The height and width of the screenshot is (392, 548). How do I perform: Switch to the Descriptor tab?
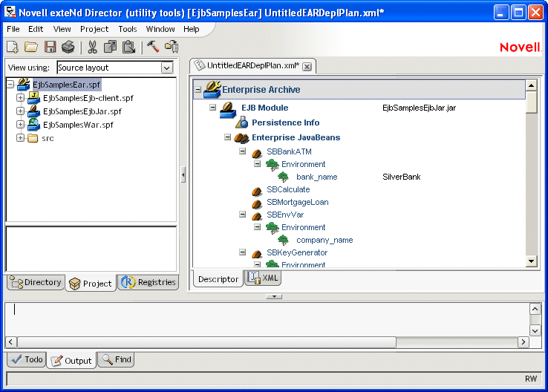click(x=218, y=279)
